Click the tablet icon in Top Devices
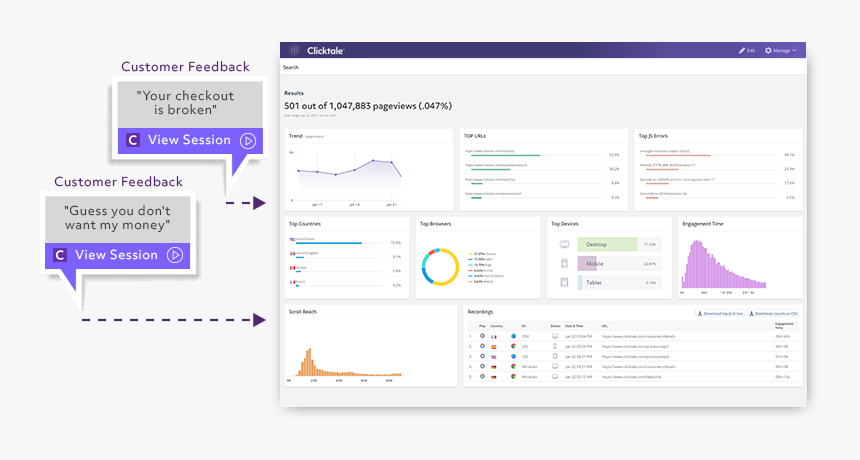 564,282
